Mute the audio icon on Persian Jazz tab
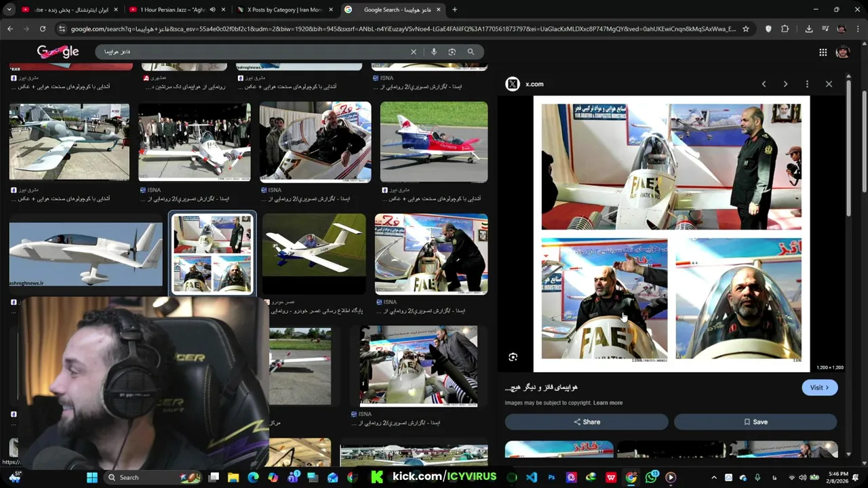Image resolution: width=868 pixels, height=488 pixels. (213, 9)
